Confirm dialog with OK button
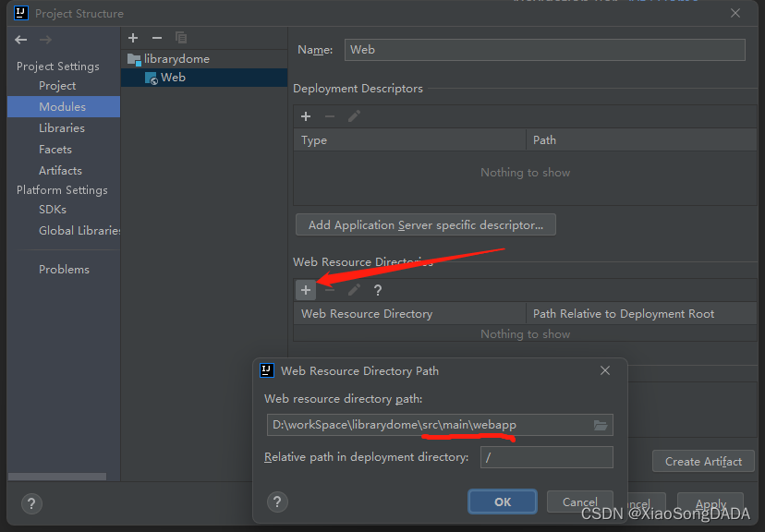This screenshot has height=532, width=765. point(503,502)
